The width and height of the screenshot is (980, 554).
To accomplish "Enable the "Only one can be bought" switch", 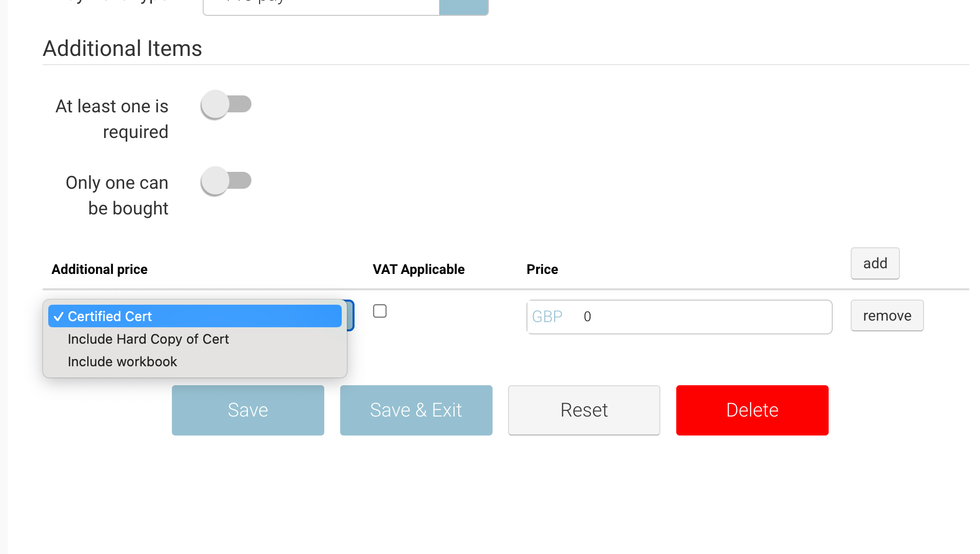I will (x=226, y=181).
